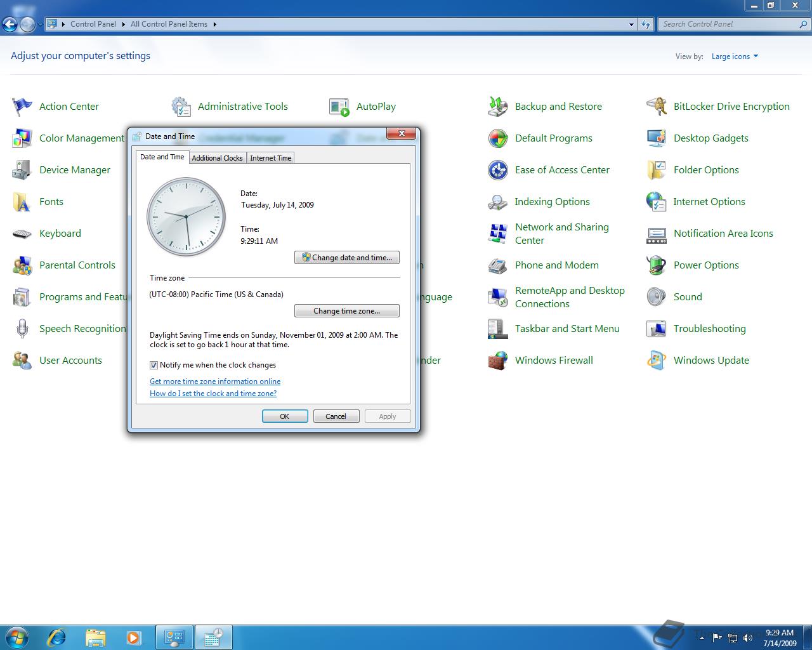Select Control Panel breadcrumb in address bar

tap(93, 24)
